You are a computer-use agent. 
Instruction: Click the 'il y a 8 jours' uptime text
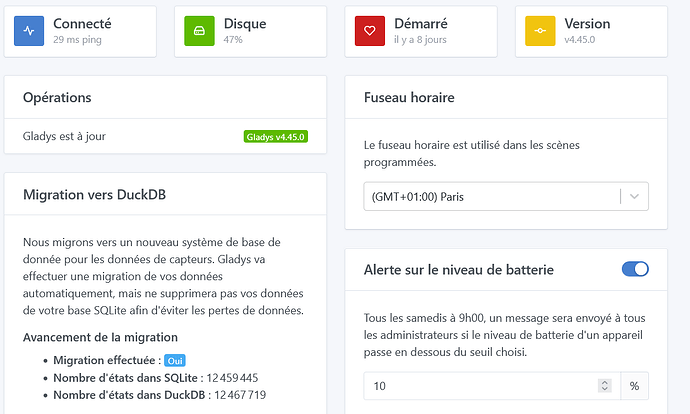(x=420, y=40)
